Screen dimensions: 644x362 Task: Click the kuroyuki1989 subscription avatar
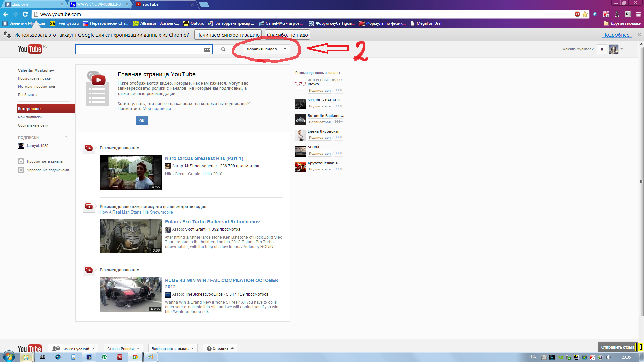[21, 146]
